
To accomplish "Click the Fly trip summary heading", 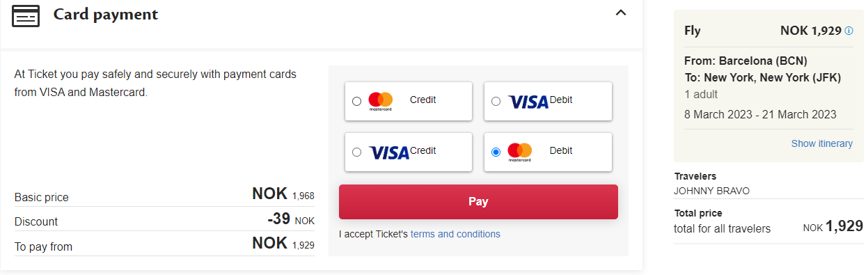I will 693,31.
